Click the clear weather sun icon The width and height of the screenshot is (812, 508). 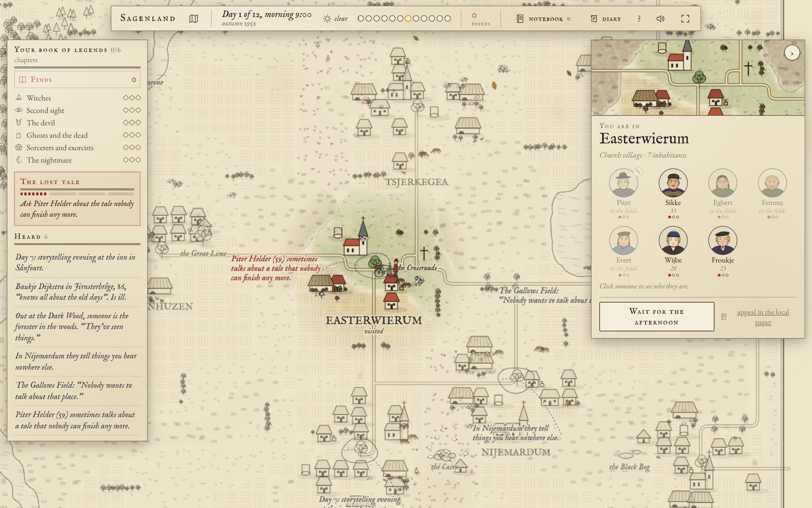coord(327,19)
